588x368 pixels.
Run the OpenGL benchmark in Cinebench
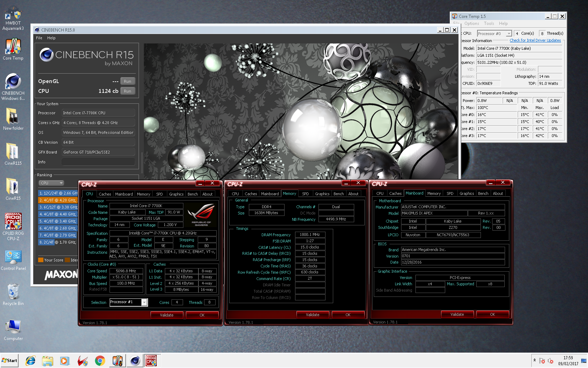(x=127, y=81)
